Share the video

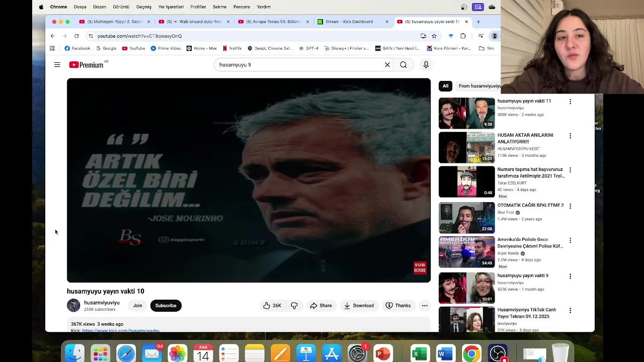[321, 306]
